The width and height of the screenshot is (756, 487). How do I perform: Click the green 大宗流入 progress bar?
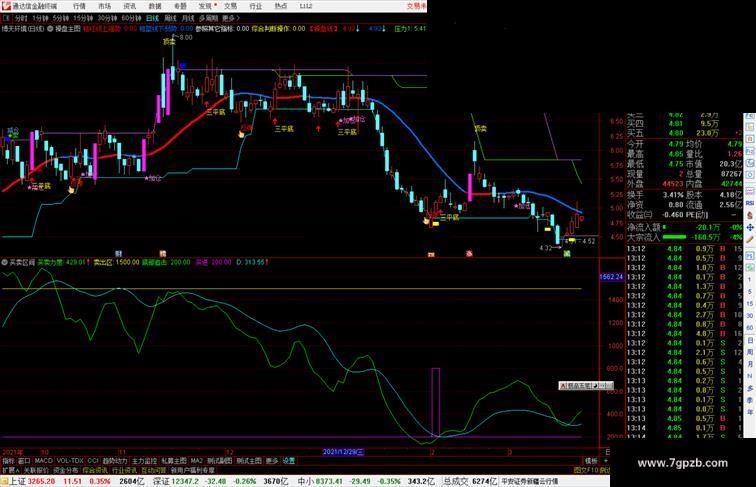(675, 237)
